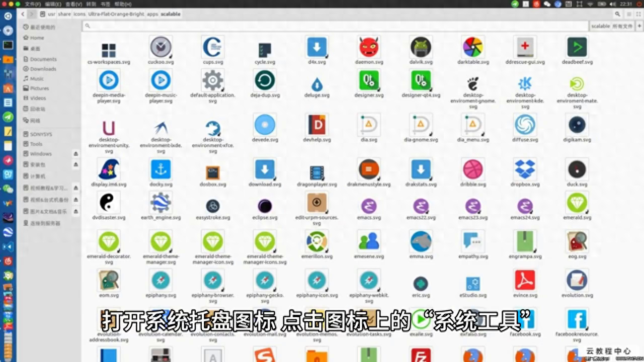Select the emesene.svg people icon

point(369,241)
